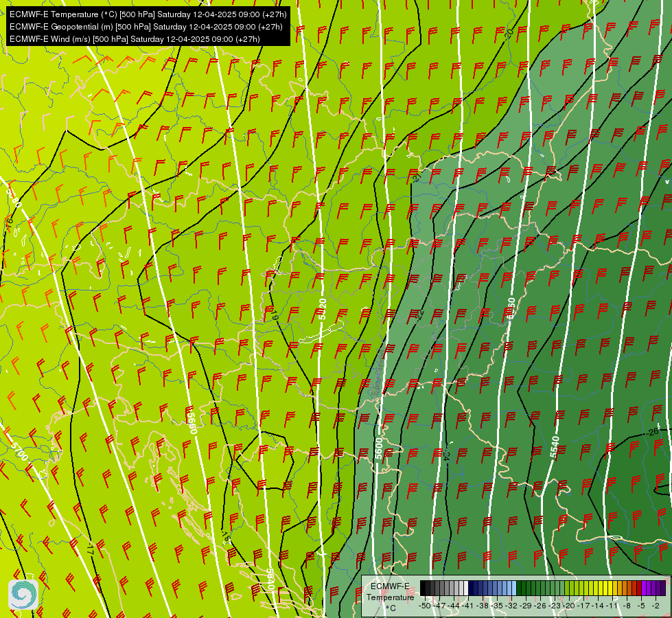Click the legend's ECMWF-E Temperature caption

391,591
